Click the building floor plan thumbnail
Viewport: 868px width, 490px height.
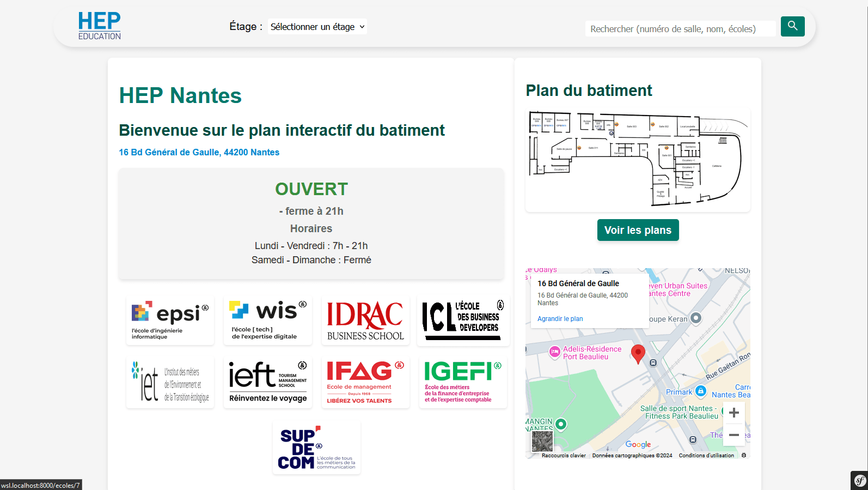[638, 160]
